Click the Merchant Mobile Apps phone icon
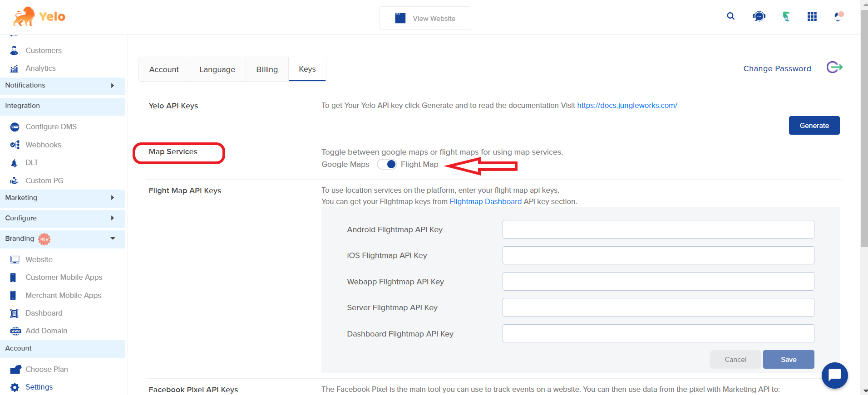The width and height of the screenshot is (868, 395). [13, 296]
